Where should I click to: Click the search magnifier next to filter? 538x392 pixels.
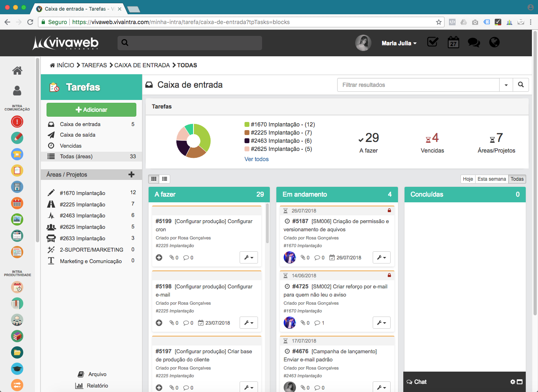(521, 85)
